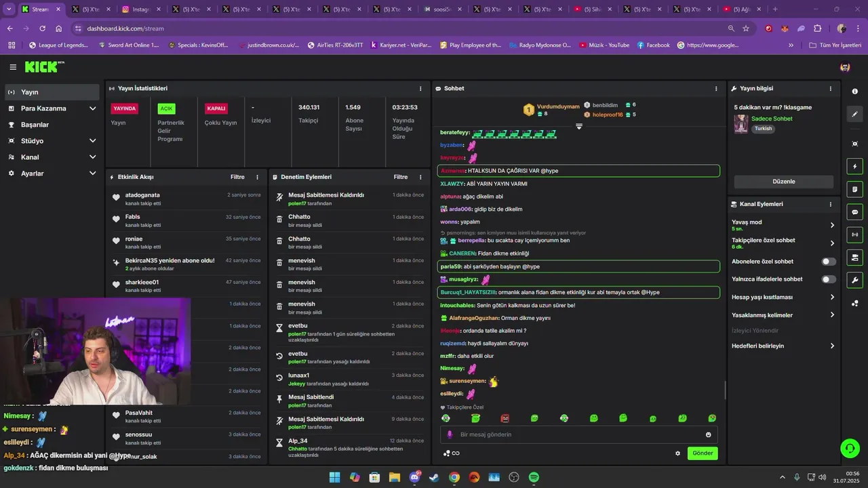Image resolution: width=868 pixels, height=488 pixels.
Task: Expand Kanal sidebar section
Action: click(x=93, y=157)
